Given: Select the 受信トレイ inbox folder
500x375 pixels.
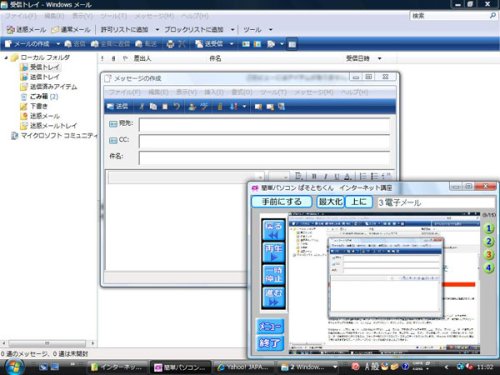Looking at the screenshot, I should [41, 67].
